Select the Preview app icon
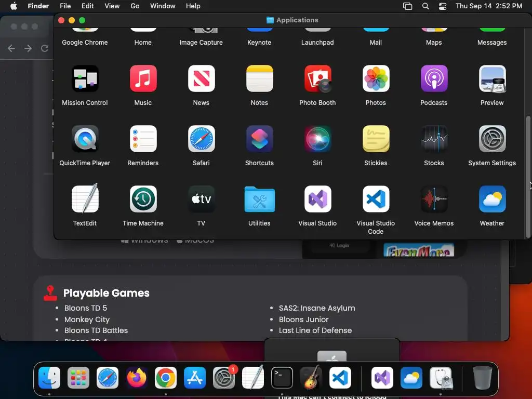Image resolution: width=532 pixels, height=399 pixels. click(x=493, y=79)
